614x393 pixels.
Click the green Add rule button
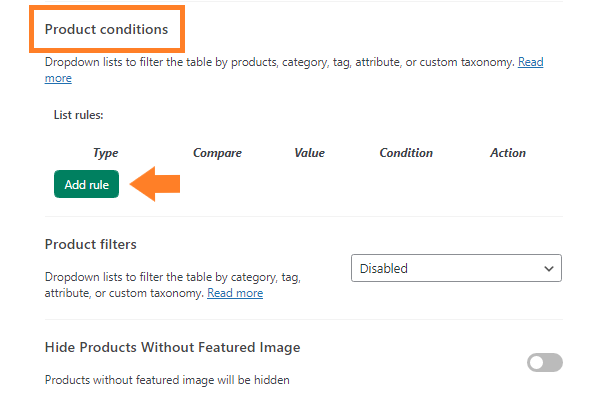pyautogui.click(x=86, y=184)
